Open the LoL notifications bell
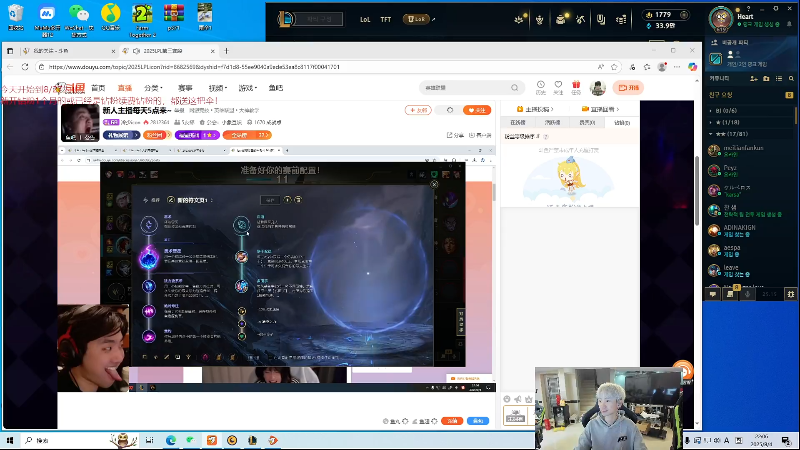The width and height of the screenshot is (800, 450). (x=790, y=24)
